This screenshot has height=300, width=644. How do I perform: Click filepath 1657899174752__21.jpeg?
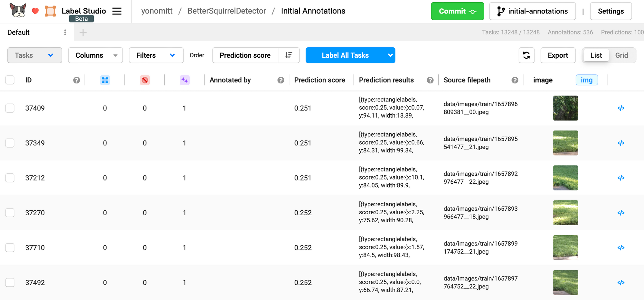coord(480,247)
